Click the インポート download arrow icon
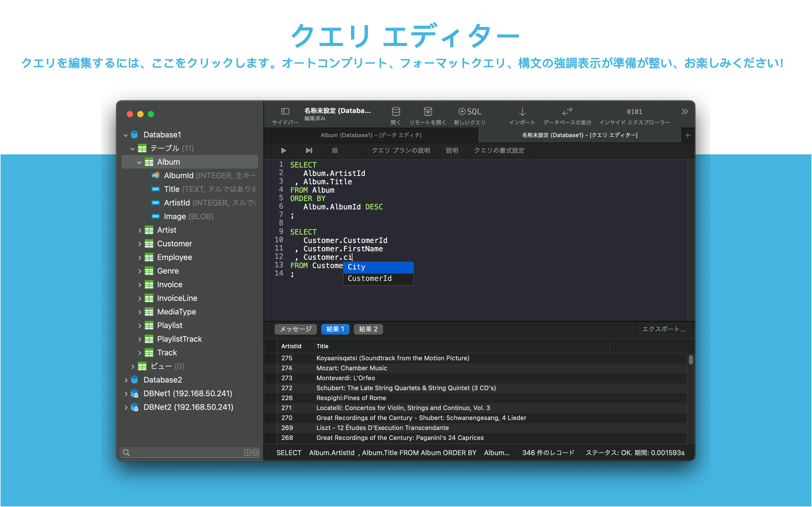 522,112
